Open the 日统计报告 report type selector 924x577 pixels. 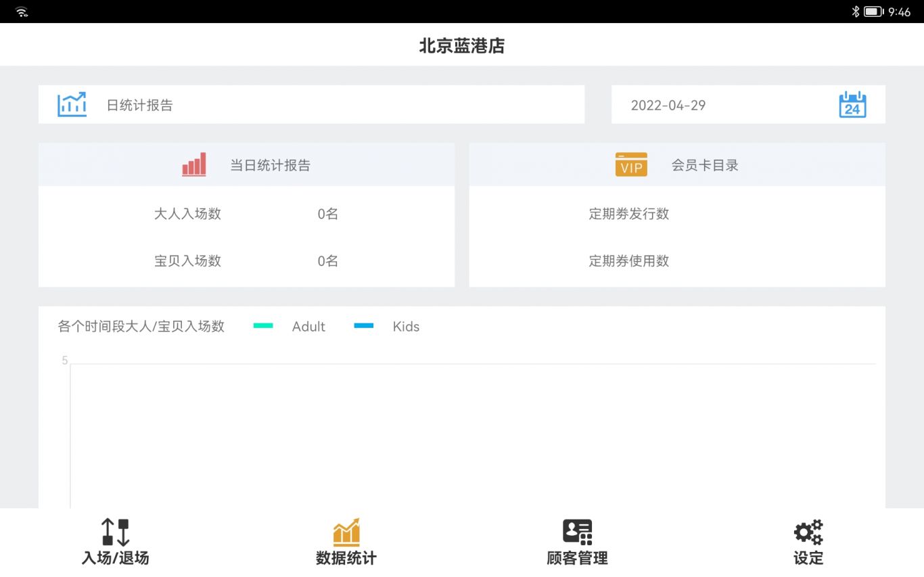(x=311, y=104)
